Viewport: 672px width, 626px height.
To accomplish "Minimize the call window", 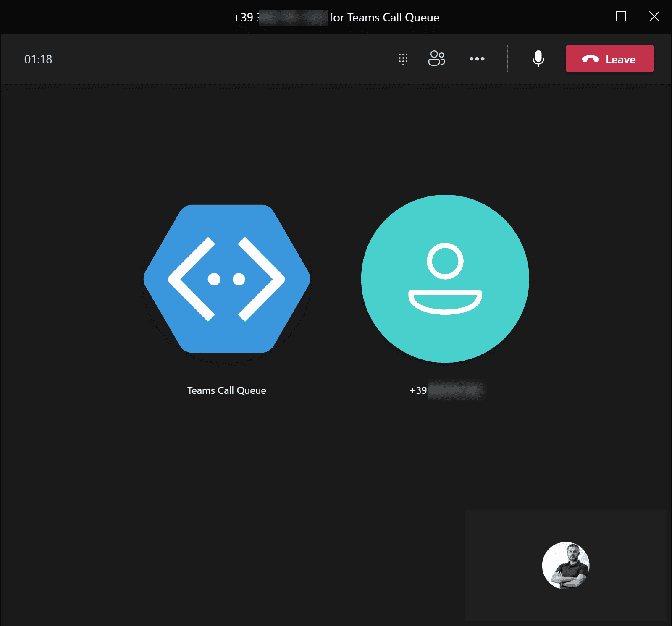I will tap(587, 17).
